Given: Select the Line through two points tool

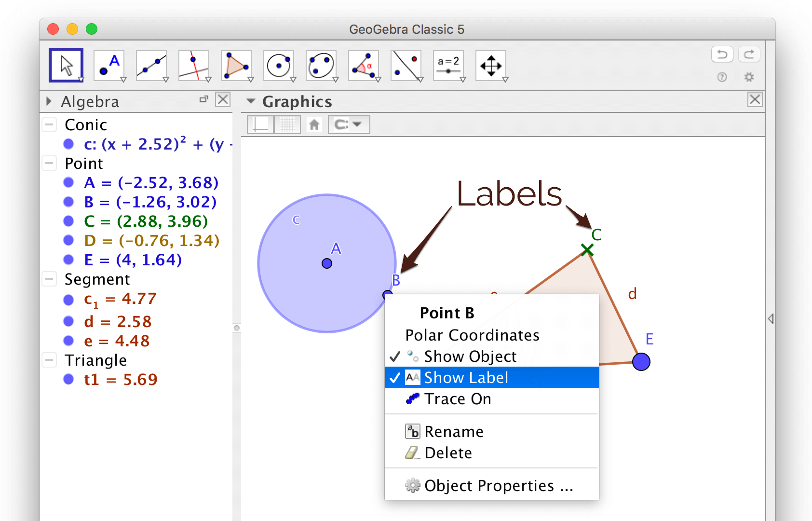Looking at the screenshot, I should (151, 65).
